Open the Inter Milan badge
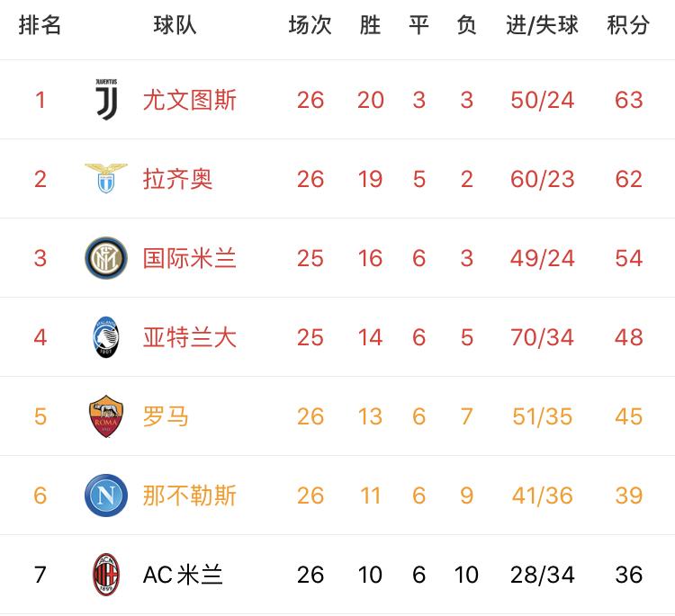The image size is (675, 616). click(106, 258)
